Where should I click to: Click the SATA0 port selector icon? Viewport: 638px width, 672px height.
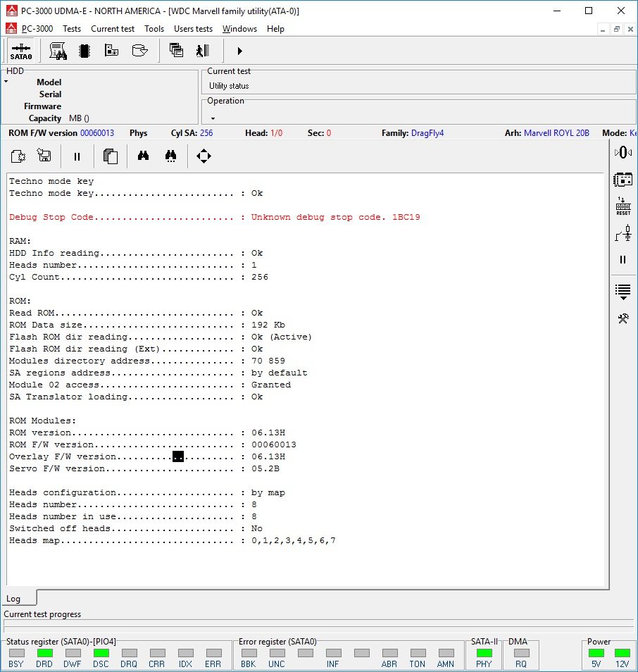(20, 51)
